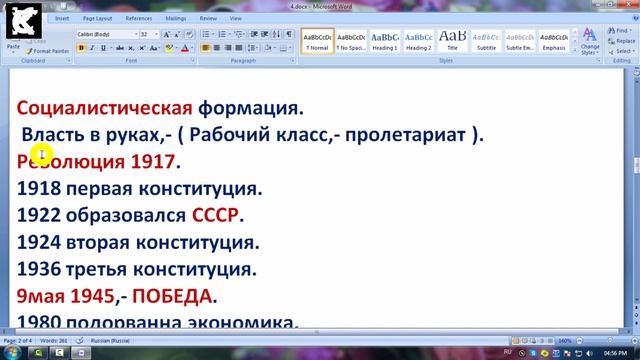The width and height of the screenshot is (640, 360).
Task: Expand Clipboard pane launcher
Action: click(68, 60)
